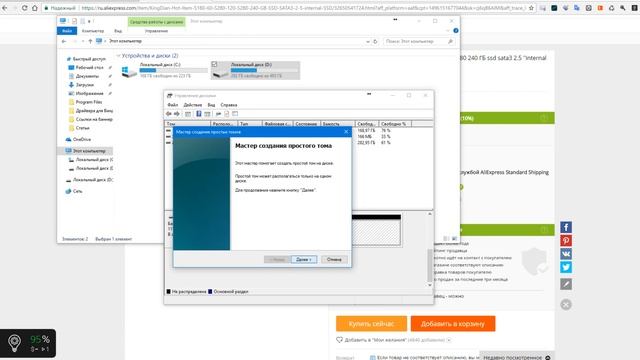This screenshot has width=640, height=360.
Task: Click the Explorer back navigation arrow
Action: tap(64, 41)
